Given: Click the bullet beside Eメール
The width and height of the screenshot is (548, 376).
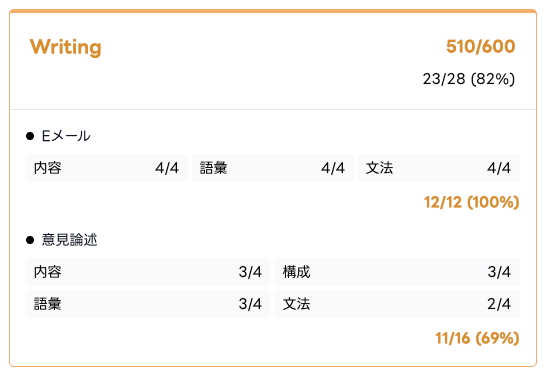Looking at the screenshot, I should [30, 136].
